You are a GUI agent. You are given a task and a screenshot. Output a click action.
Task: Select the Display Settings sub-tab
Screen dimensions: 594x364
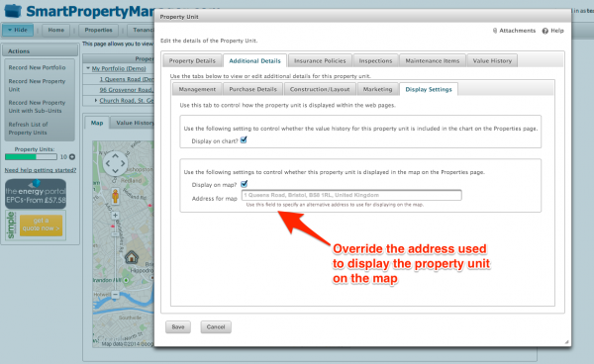click(x=429, y=89)
